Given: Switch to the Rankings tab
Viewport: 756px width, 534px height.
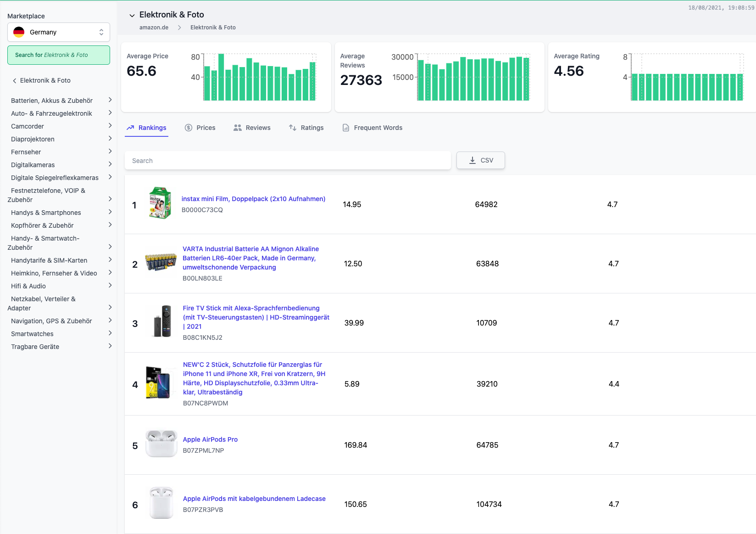Looking at the screenshot, I should click(147, 128).
